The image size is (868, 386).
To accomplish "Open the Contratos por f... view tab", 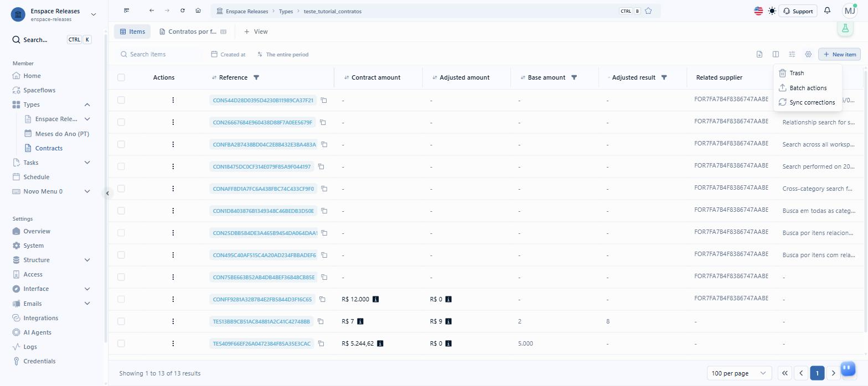I will click(193, 32).
